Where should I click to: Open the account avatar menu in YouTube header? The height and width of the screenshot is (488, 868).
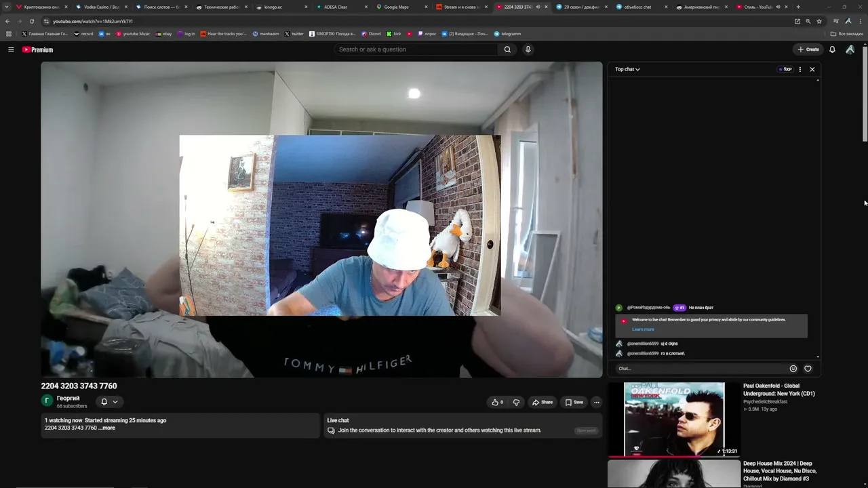point(850,49)
